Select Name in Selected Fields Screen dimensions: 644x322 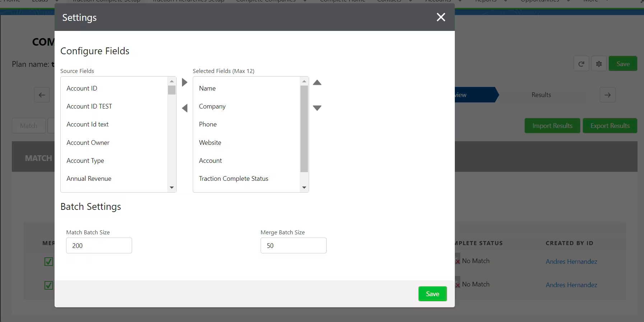[247, 88]
